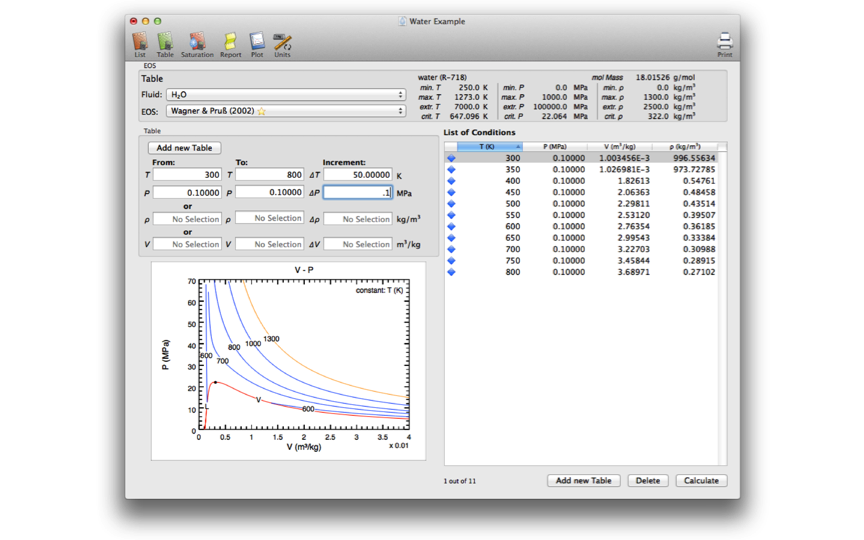Click the blue diamond for 700 K row
The height and width of the screenshot is (540, 864).
451,249
